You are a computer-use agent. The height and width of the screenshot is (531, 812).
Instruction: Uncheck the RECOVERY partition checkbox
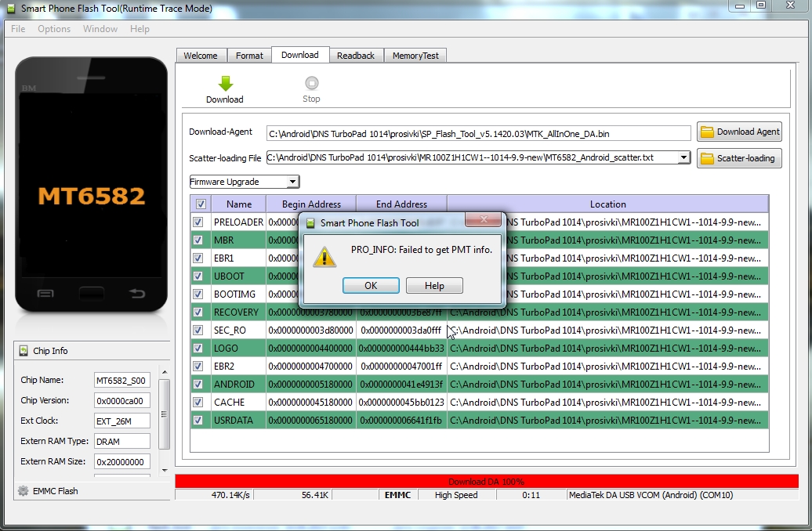[x=198, y=312]
